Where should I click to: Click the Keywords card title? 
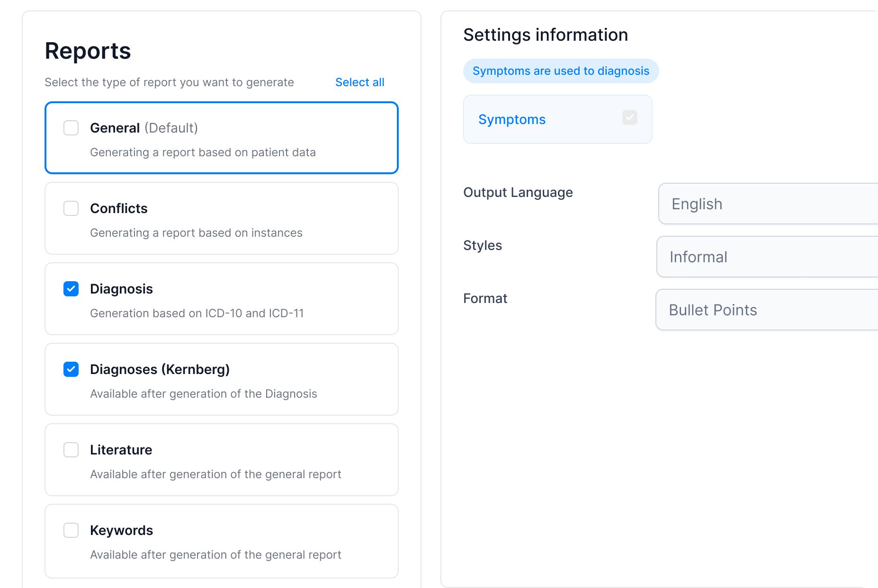(x=122, y=530)
